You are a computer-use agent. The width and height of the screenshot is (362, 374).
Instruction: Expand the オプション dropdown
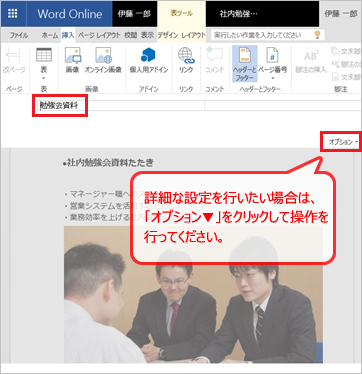coord(343,142)
